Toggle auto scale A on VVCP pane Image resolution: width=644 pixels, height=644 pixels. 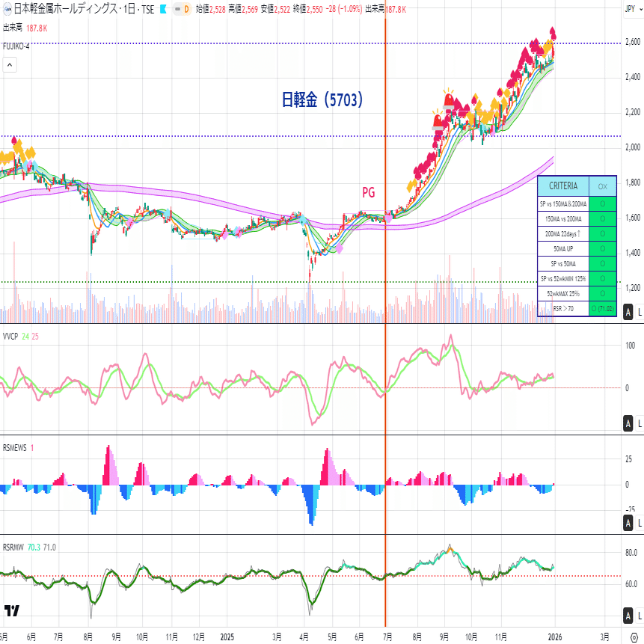click(628, 423)
